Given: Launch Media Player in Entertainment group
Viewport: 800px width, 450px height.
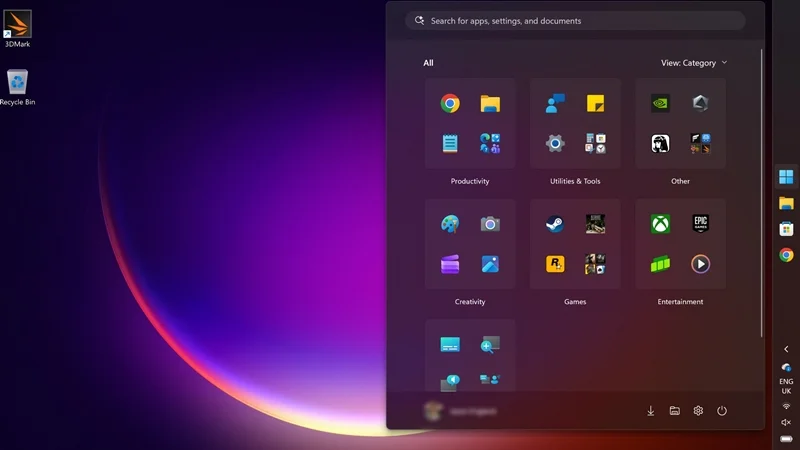Looking at the screenshot, I should pos(701,264).
